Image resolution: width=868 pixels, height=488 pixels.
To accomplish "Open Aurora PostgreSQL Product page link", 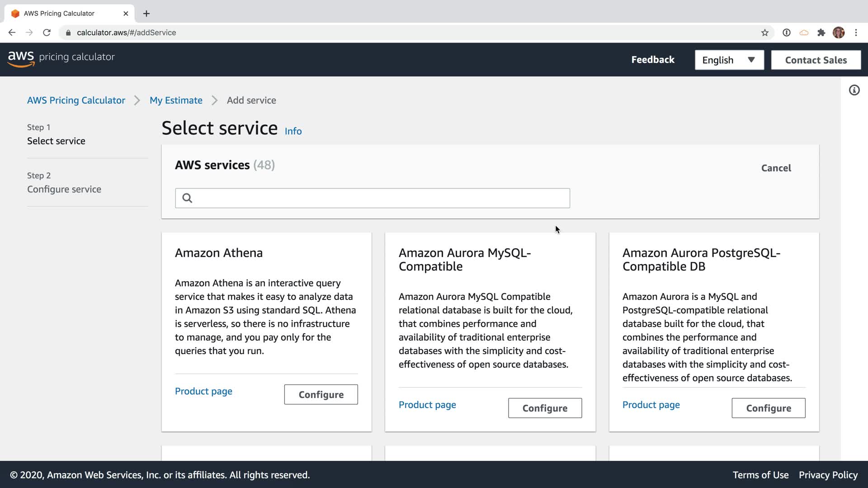I will click(651, 405).
